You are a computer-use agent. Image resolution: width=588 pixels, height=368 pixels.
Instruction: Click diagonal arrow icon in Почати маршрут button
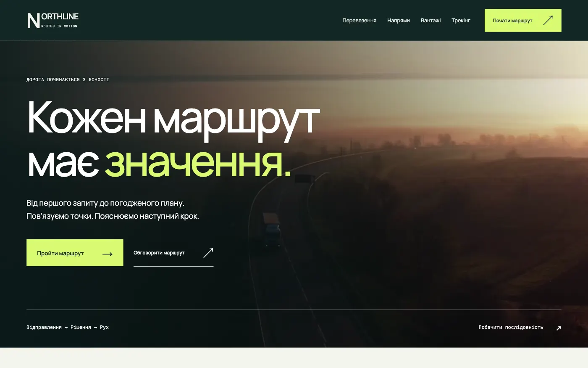[548, 20]
